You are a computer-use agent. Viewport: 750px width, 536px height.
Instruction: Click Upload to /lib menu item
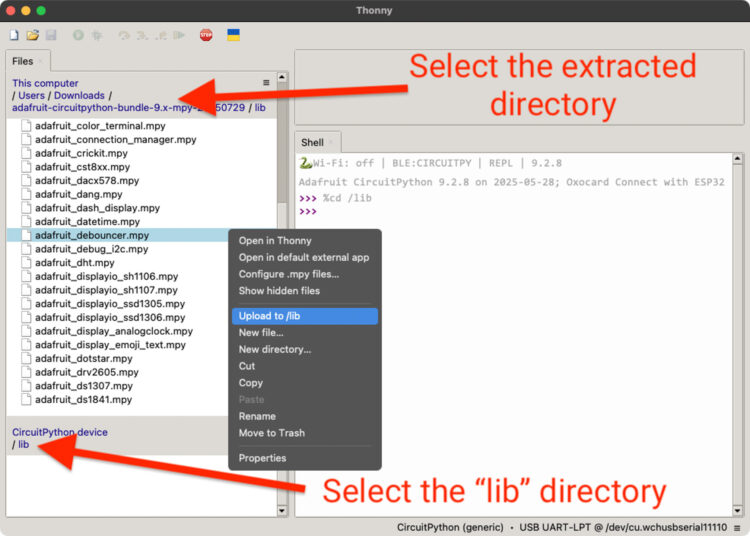point(305,316)
